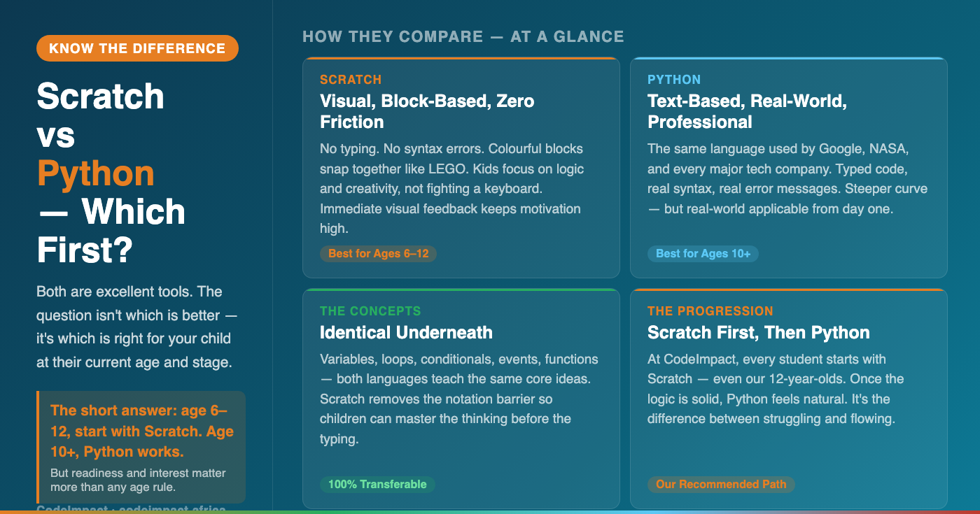Viewport: 980px width, 514px height.
Task: Click the "100% Transferable" green badge
Action: [x=377, y=485]
